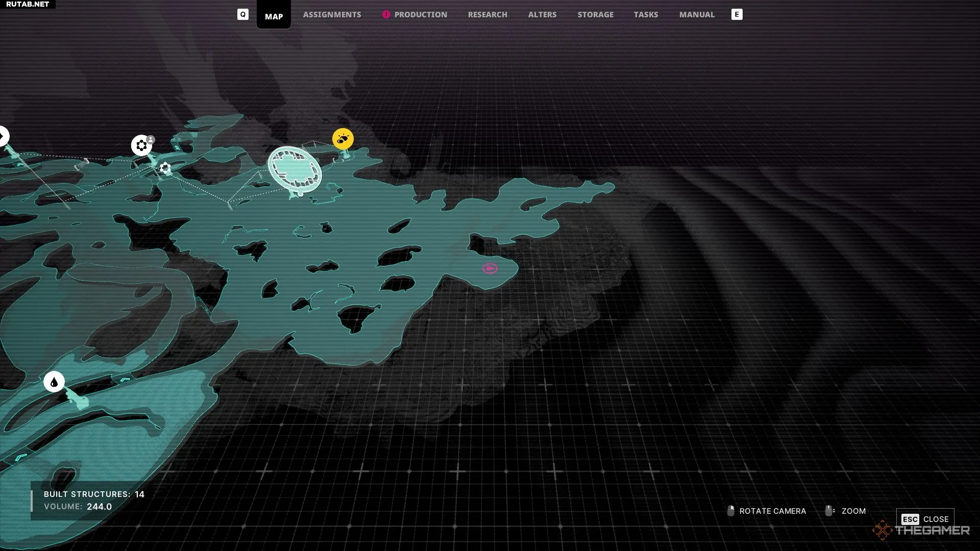Select the yellow resource deposit marker
The image size is (980, 551).
click(343, 139)
